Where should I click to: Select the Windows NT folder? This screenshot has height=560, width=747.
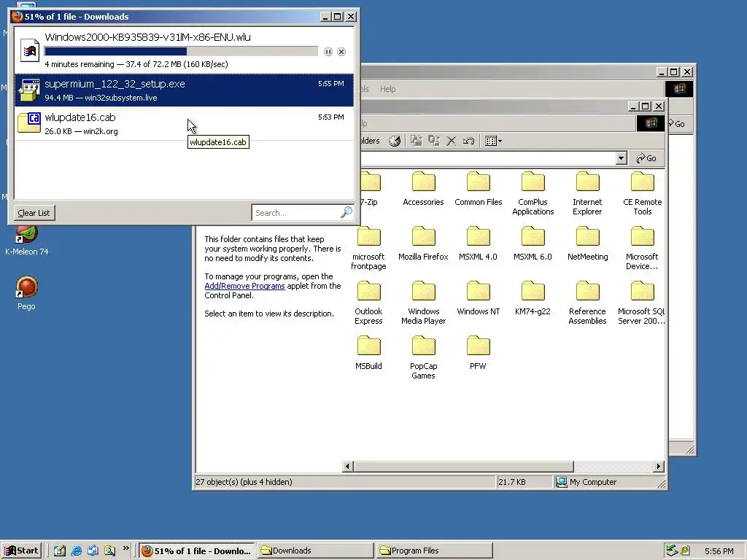coord(478,298)
